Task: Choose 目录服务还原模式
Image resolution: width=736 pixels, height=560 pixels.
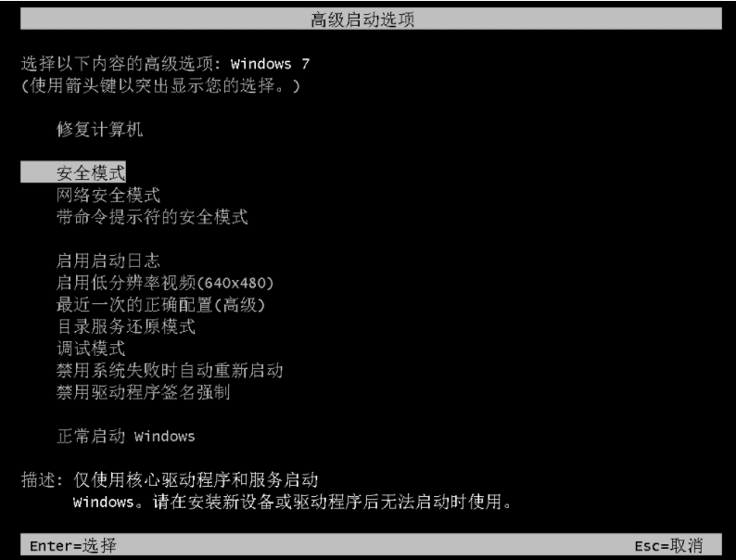Action: coord(126,326)
